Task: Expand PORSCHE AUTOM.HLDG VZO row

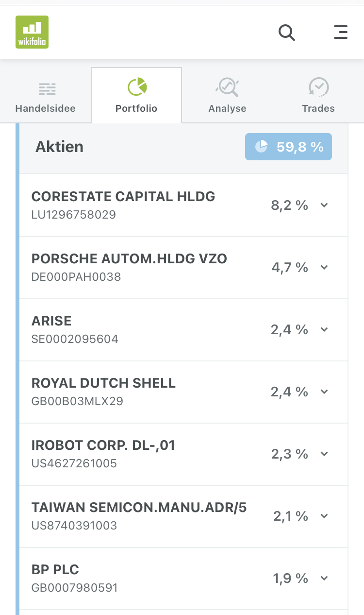Action: (x=324, y=267)
